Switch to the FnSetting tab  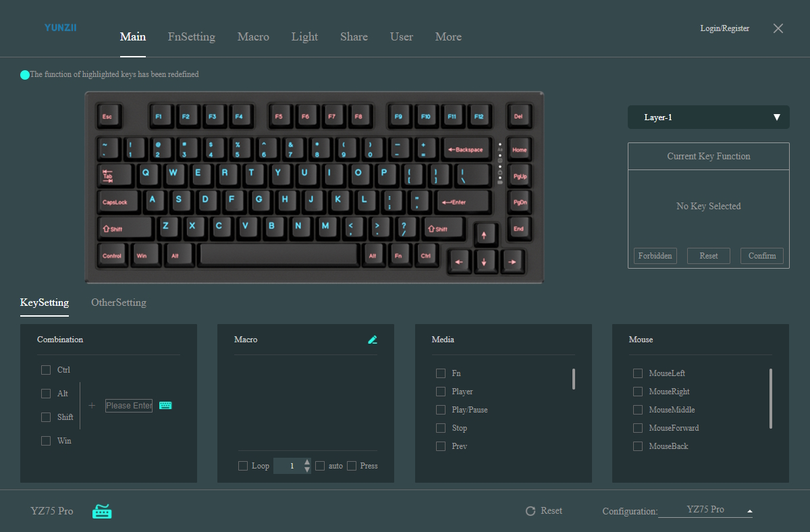[192, 36]
